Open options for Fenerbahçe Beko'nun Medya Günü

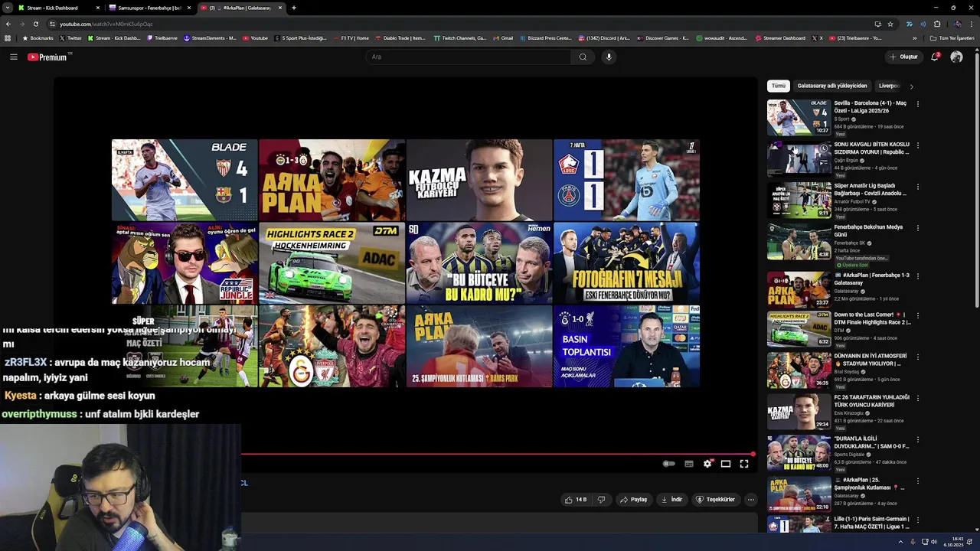pyautogui.click(x=917, y=227)
